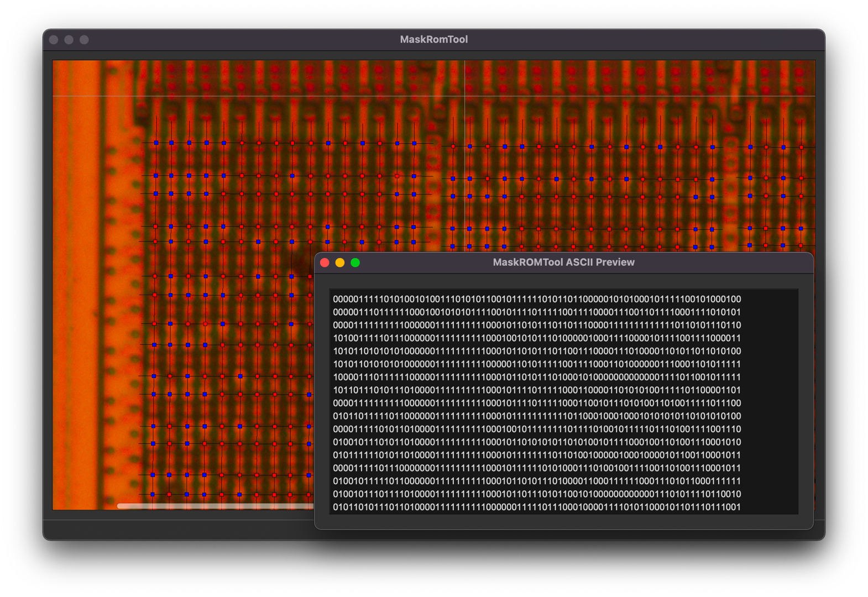Click the gray close button of MaskRomTool window
Image resolution: width=868 pixels, height=597 pixels.
coord(54,40)
